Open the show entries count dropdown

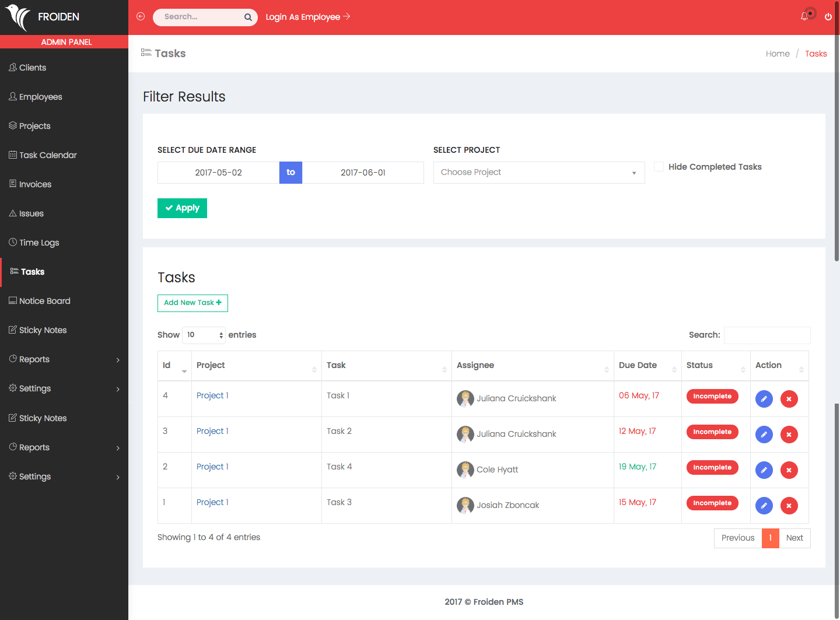coord(204,335)
